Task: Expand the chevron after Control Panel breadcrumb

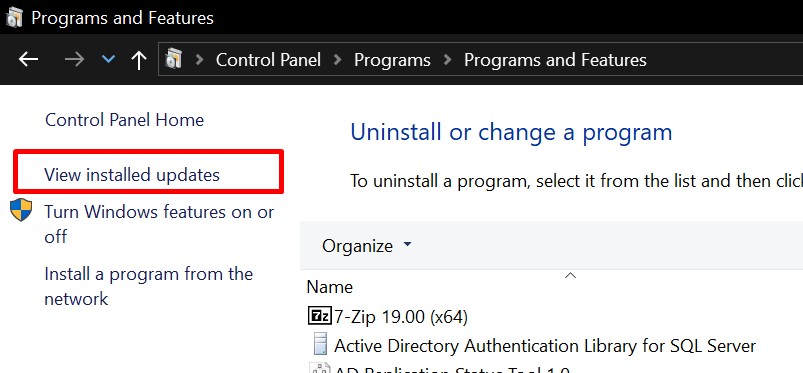Action: [x=337, y=60]
